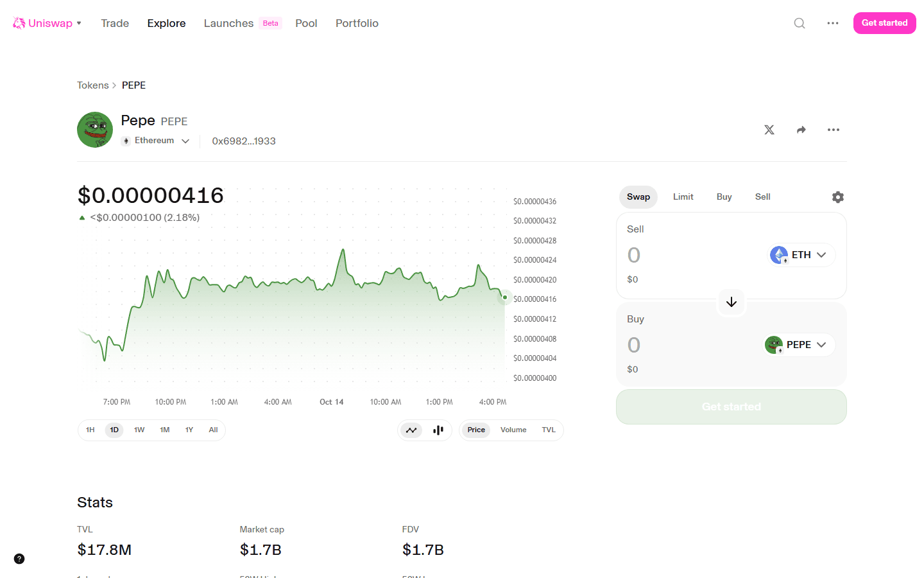The image size is (924, 578).
Task: Go back to Tokens breadcrumb
Action: tap(93, 85)
